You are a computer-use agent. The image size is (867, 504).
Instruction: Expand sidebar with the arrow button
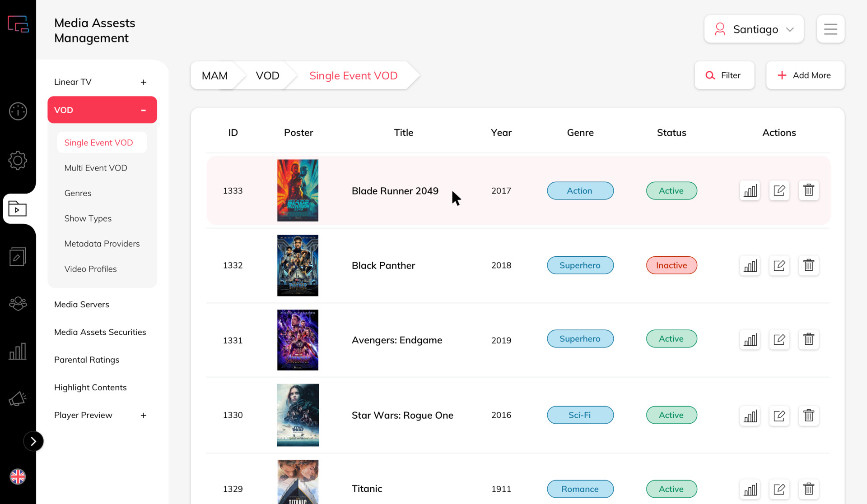click(33, 441)
